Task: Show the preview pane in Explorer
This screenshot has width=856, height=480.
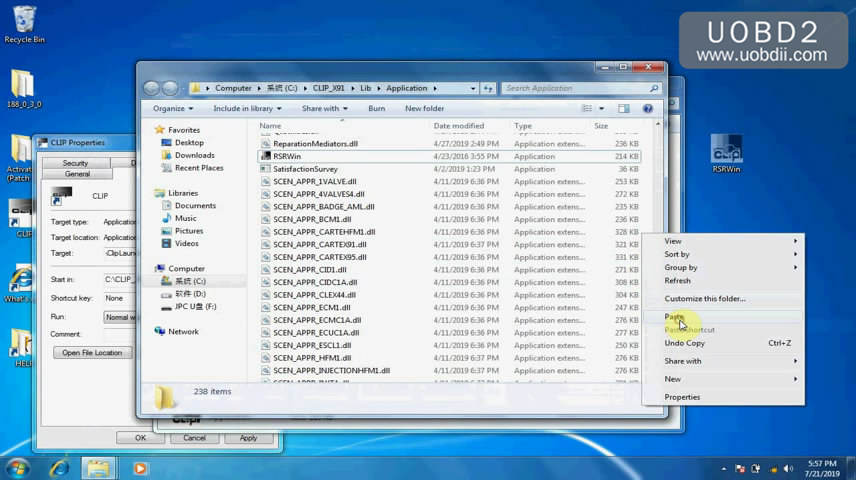Action: [x=628, y=108]
